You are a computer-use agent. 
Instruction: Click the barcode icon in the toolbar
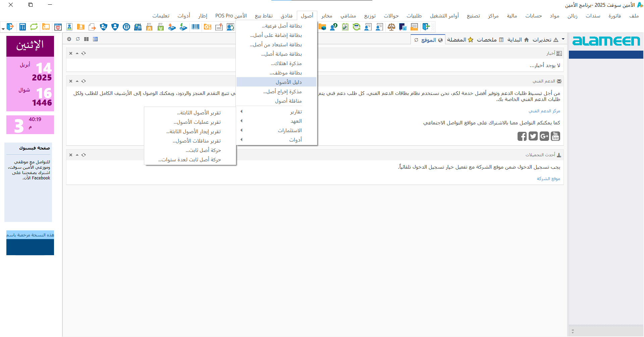click(x=196, y=27)
